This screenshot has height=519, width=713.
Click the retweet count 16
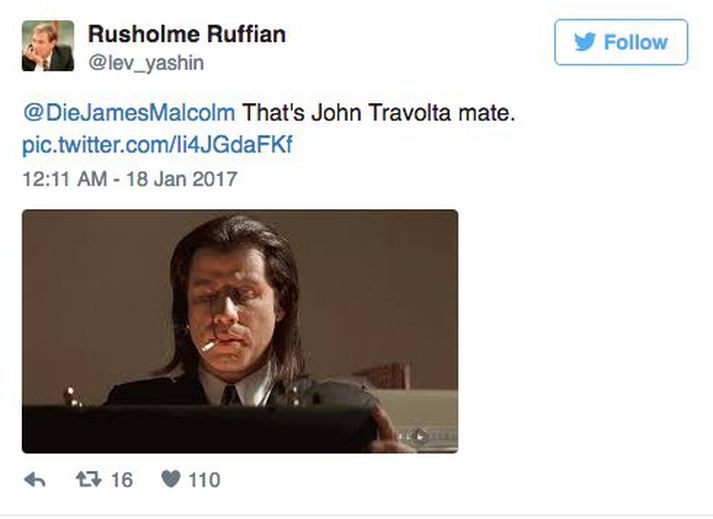pyautogui.click(x=122, y=480)
